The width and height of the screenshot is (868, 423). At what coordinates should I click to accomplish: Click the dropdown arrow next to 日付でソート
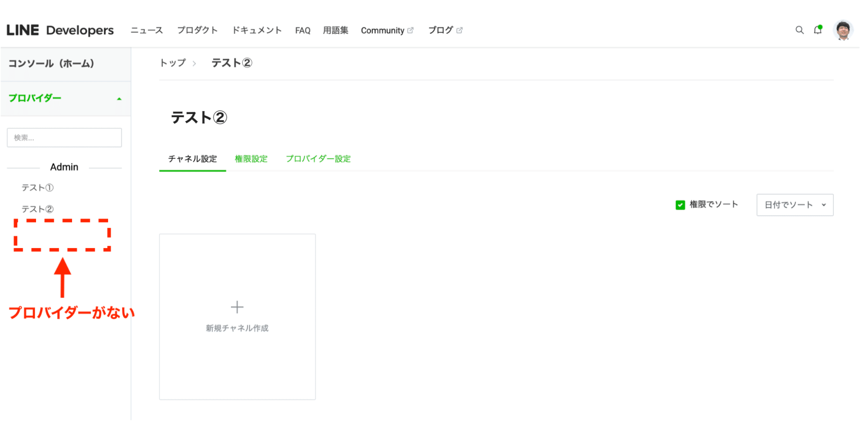[x=824, y=204]
